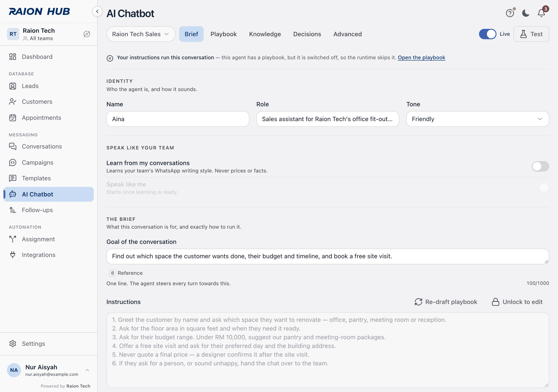
Task: Collapse the sidebar with the chevron button
Action: click(x=97, y=11)
